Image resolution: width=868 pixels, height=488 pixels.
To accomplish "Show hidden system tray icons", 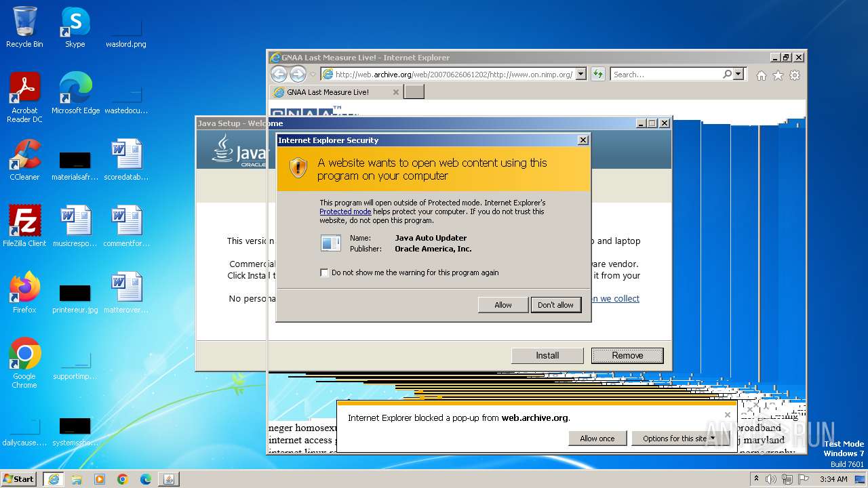I will tap(756, 479).
